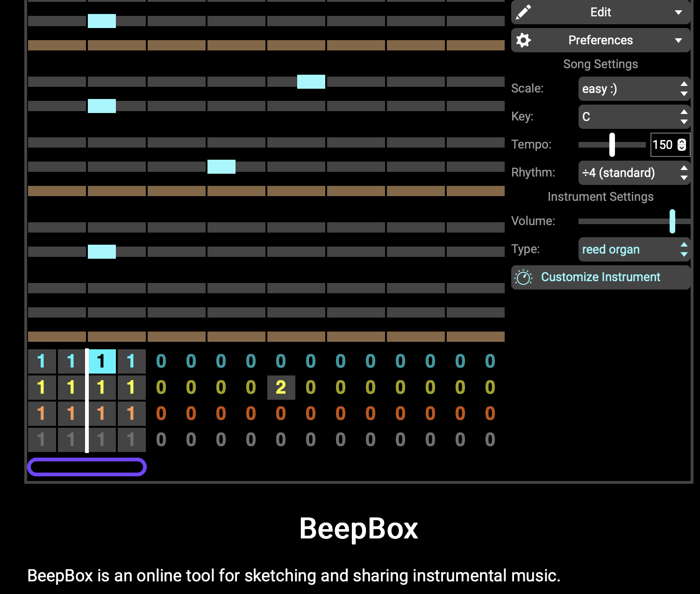Viewport: 700px width, 594px height.
Task: Click the BeepBox title heading
Action: tap(358, 529)
